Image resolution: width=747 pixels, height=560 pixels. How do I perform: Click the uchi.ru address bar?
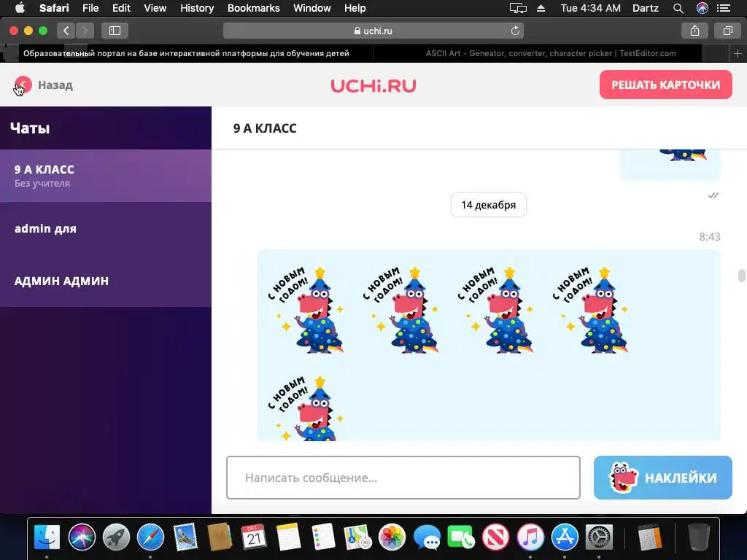coord(373,31)
